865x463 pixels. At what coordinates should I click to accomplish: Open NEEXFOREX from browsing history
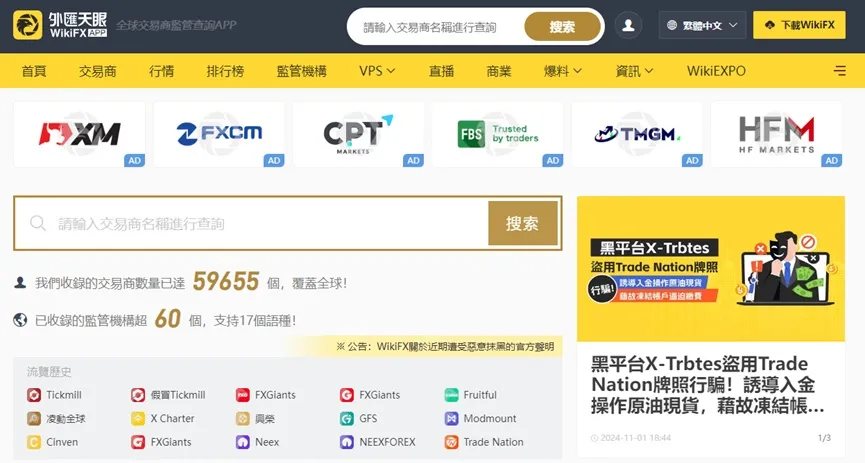coord(387,442)
